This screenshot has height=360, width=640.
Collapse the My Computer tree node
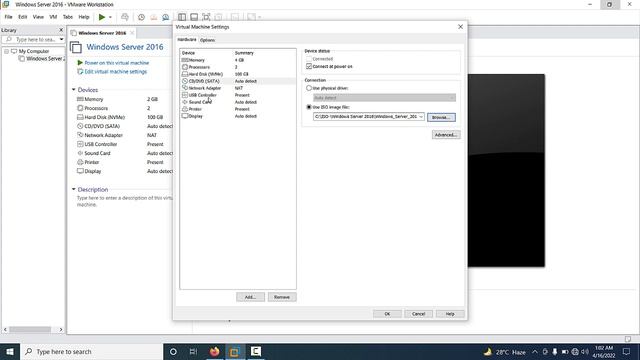click(7, 51)
